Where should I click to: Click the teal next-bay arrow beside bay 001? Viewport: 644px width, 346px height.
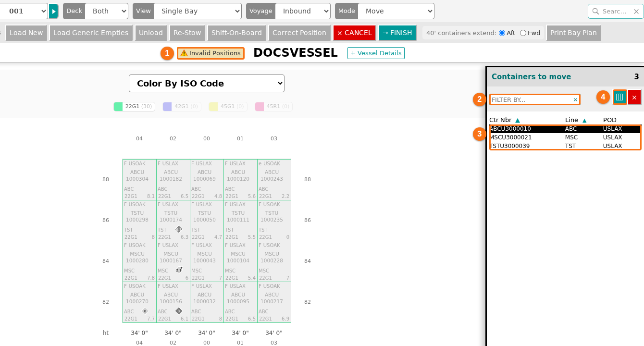[x=53, y=11]
